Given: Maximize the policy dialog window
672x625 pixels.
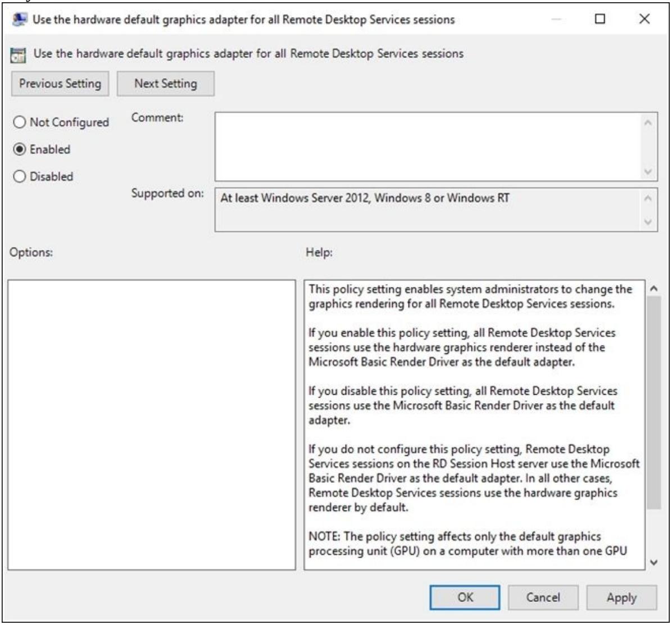Looking at the screenshot, I should pos(601,19).
